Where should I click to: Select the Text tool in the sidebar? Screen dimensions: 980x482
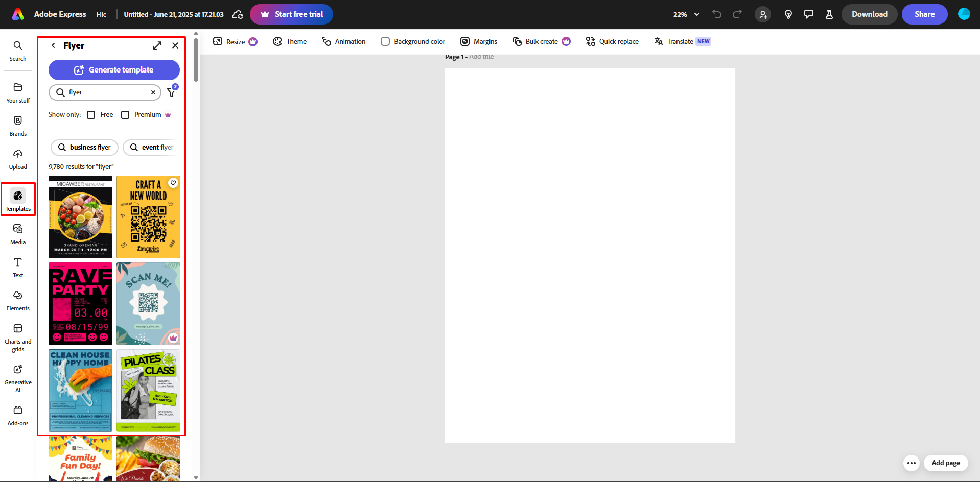coord(18,267)
